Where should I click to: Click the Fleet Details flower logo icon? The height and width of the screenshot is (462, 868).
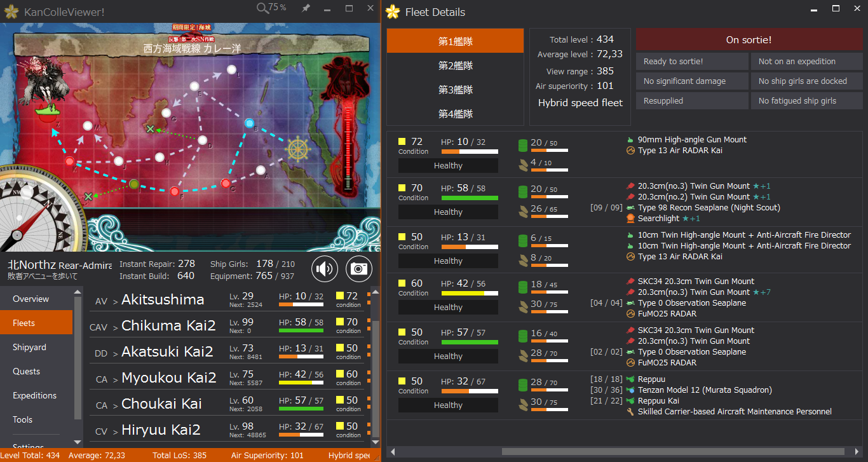tap(393, 11)
